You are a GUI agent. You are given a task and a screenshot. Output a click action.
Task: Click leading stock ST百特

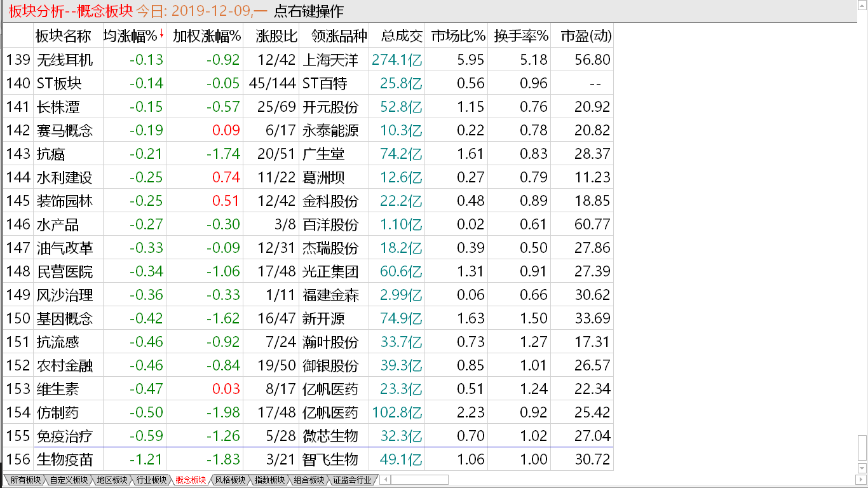point(325,83)
